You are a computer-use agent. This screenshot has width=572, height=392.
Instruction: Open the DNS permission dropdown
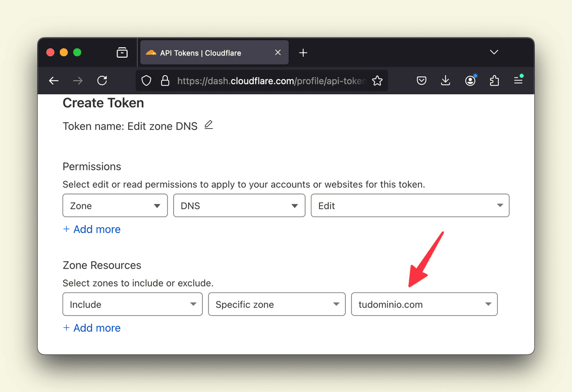(239, 206)
